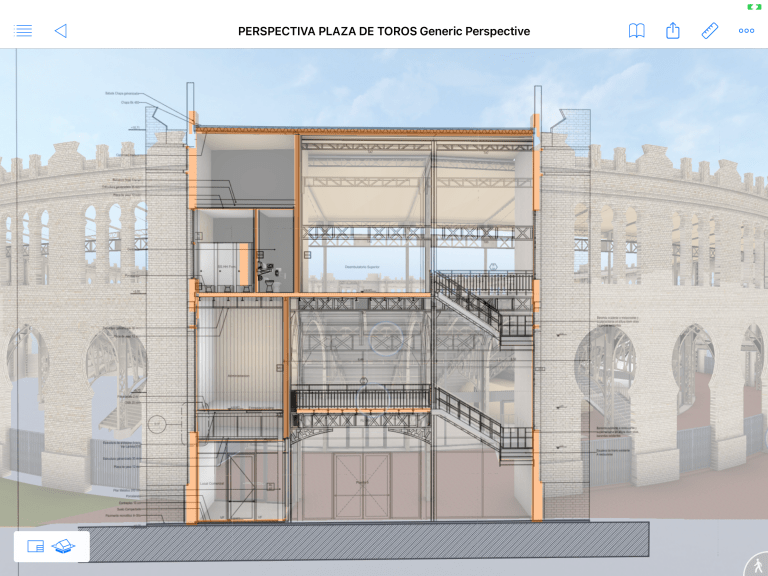Image resolution: width=768 pixels, height=576 pixels.
Task: Enable walk mode with pedestrian icon
Action: pyautogui.click(x=755, y=564)
